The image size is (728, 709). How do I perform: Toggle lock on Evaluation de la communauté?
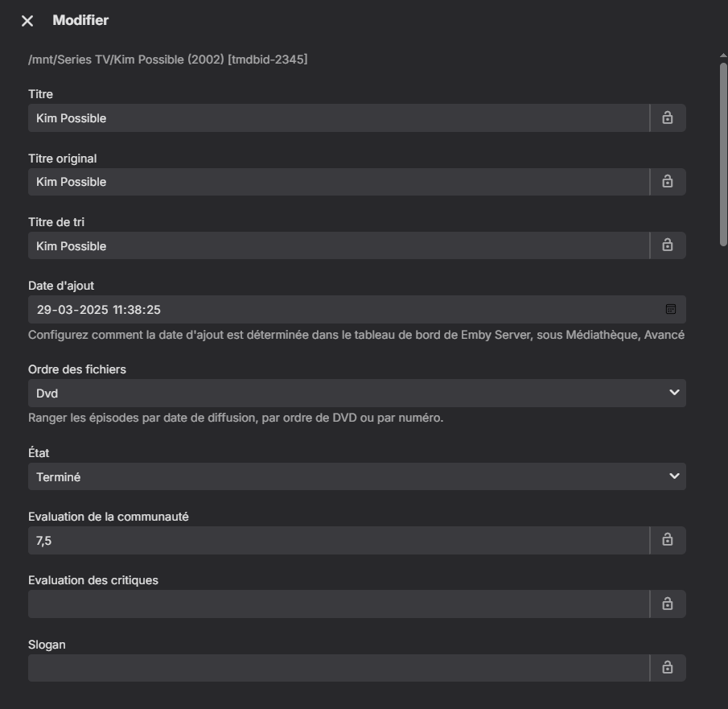point(668,540)
